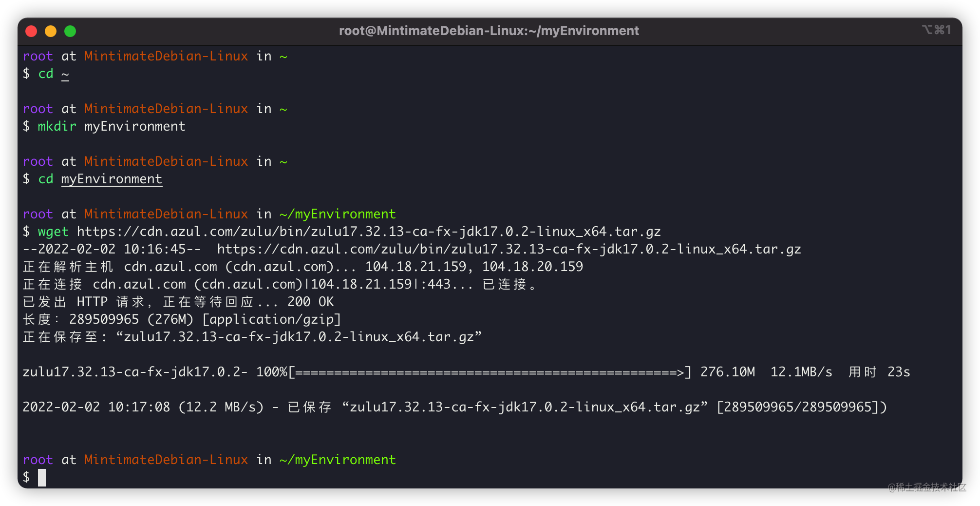
Task: Click the underlined ~ after cd
Action: (65, 73)
